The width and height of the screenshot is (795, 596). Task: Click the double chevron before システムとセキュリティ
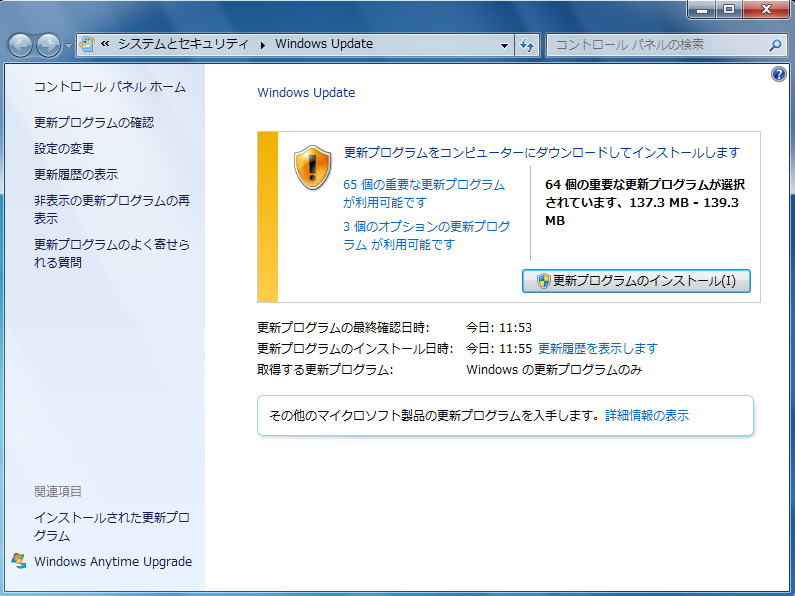(x=105, y=44)
